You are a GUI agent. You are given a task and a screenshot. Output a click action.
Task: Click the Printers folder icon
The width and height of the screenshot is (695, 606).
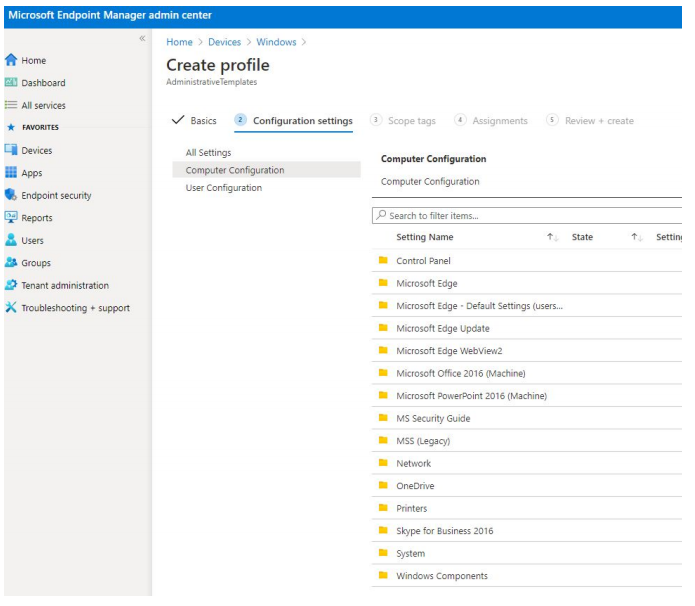click(383, 508)
